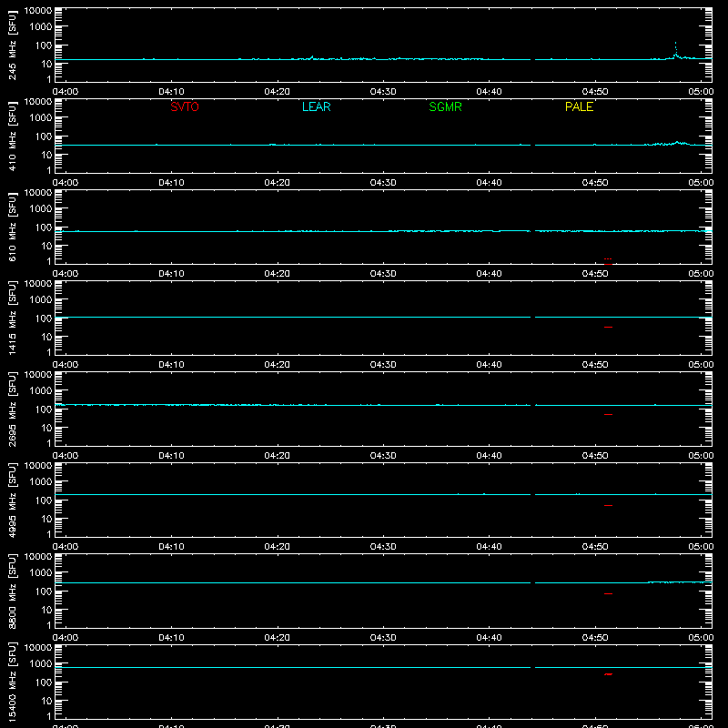Screen dimensions: 728x728
Task: Click the 1000 tick on 2695 MHz axis
Action: tap(41, 391)
